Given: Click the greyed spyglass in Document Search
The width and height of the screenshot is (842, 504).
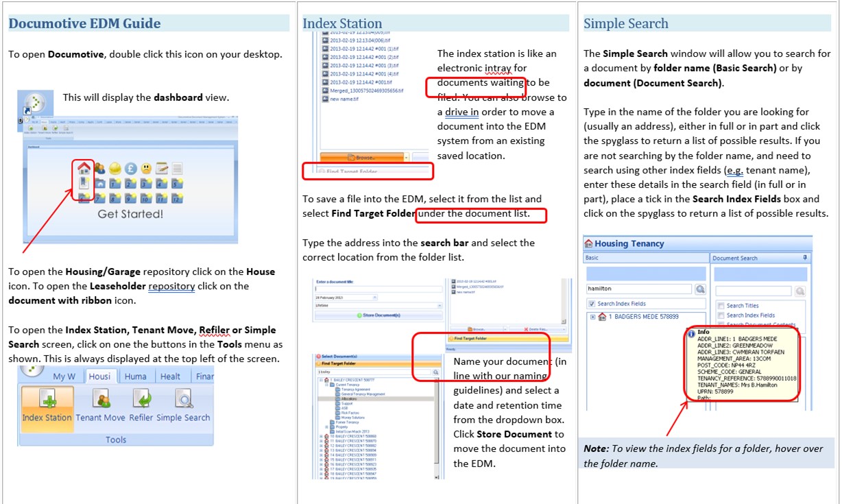Looking at the screenshot, I should click(x=799, y=291).
